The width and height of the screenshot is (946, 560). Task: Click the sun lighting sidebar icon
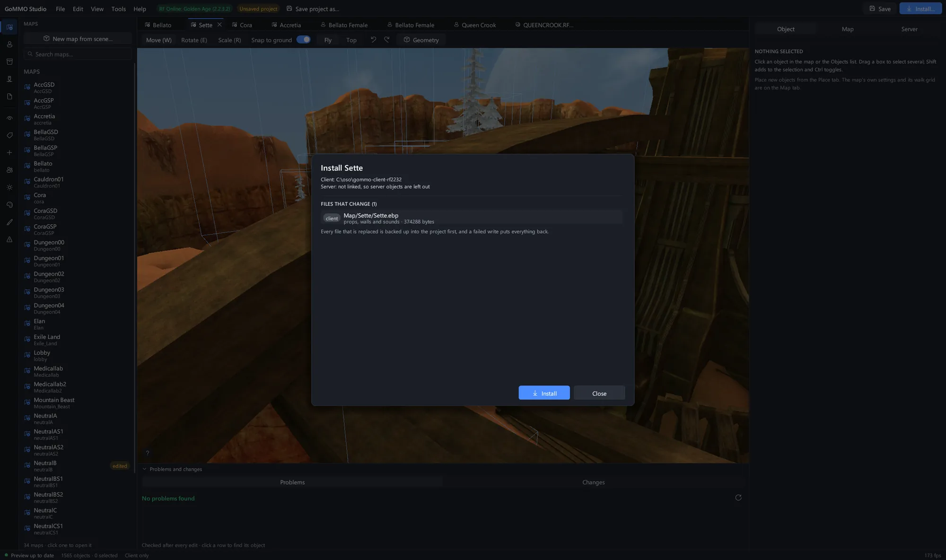tap(9, 187)
